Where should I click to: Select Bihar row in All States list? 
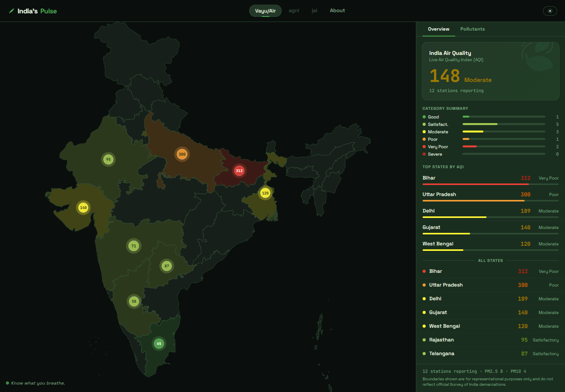tap(490, 271)
